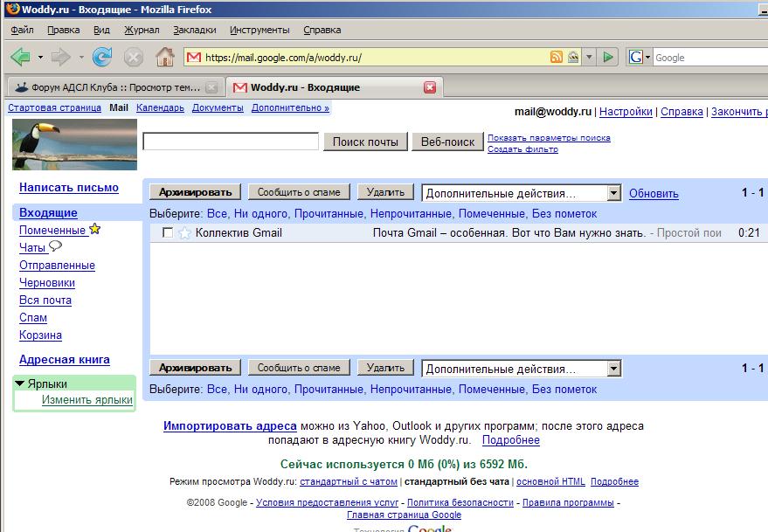Click the Gmail site icon in address bar
The height and width of the screenshot is (532, 768).
194,58
